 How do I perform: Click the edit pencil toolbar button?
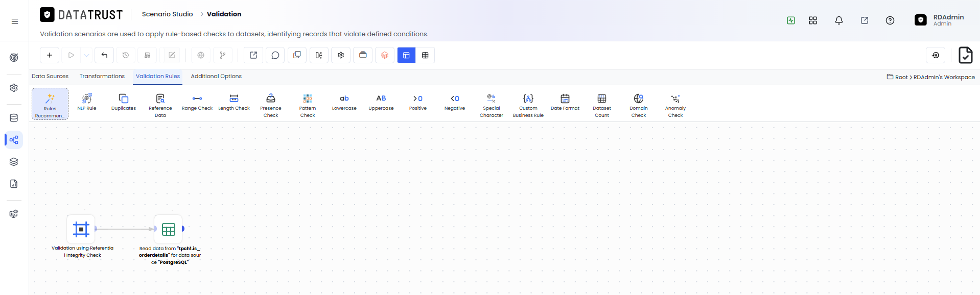[172, 55]
